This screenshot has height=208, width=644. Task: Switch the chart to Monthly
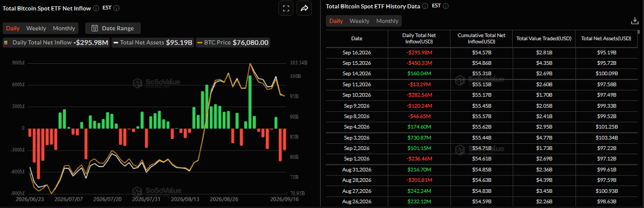point(64,28)
